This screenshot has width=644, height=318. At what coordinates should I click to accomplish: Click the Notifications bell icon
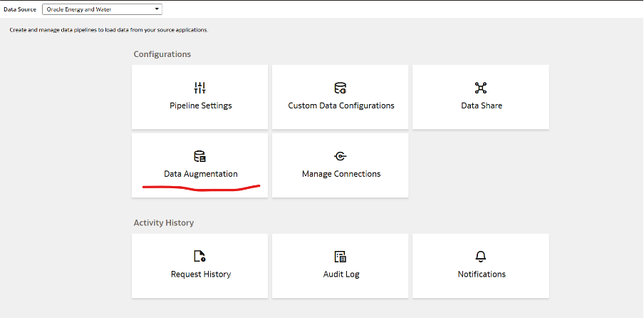tap(481, 257)
